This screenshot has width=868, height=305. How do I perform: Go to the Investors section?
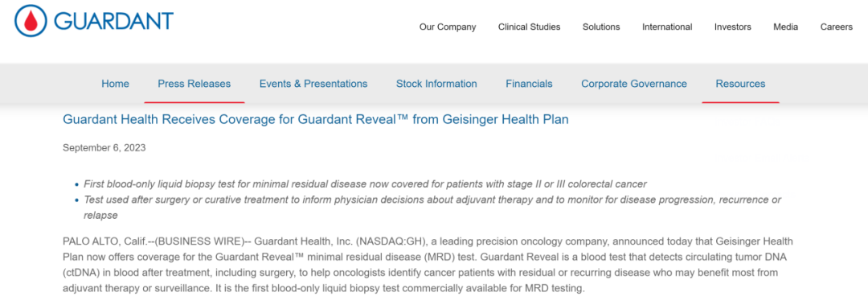coord(732,27)
